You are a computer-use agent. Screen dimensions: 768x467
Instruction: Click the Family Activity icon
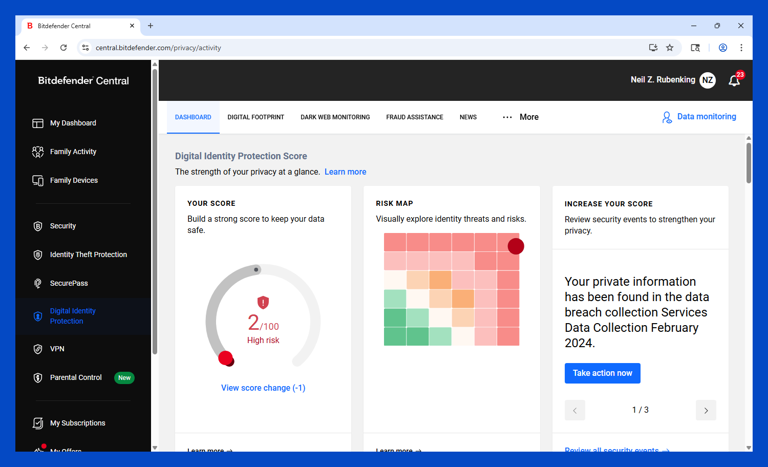(38, 152)
